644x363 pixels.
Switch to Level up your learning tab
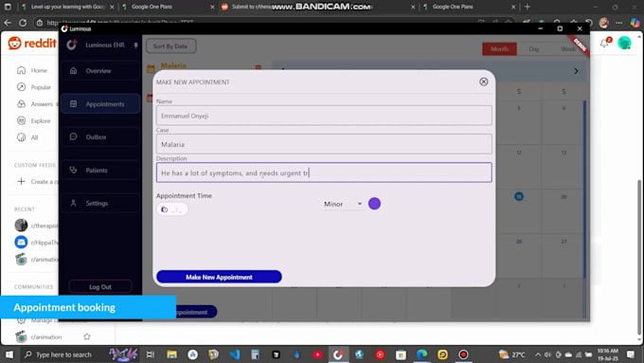point(68,7)
